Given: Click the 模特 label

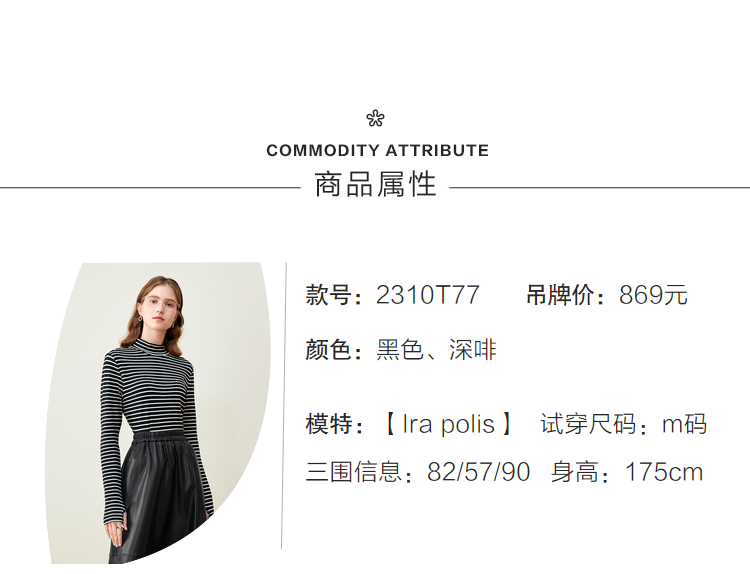Looking at the screenshot, I should [328, 424].
